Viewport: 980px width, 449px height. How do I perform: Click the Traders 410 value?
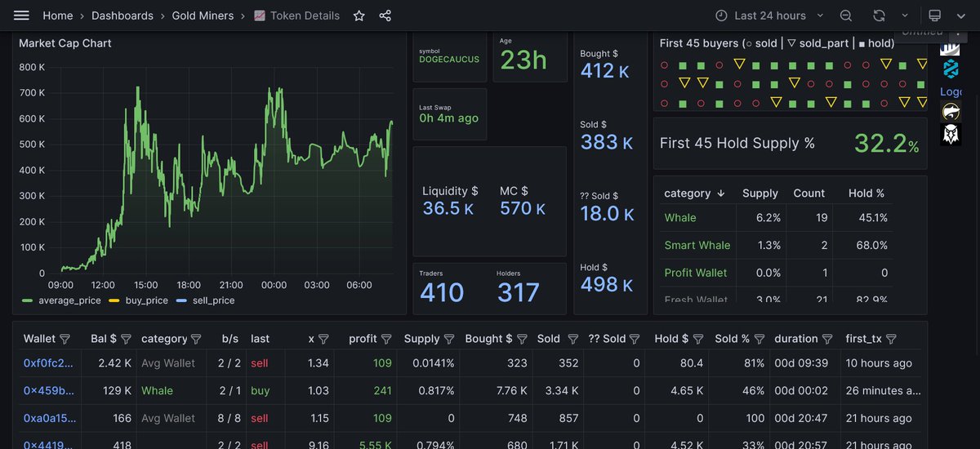442,292
